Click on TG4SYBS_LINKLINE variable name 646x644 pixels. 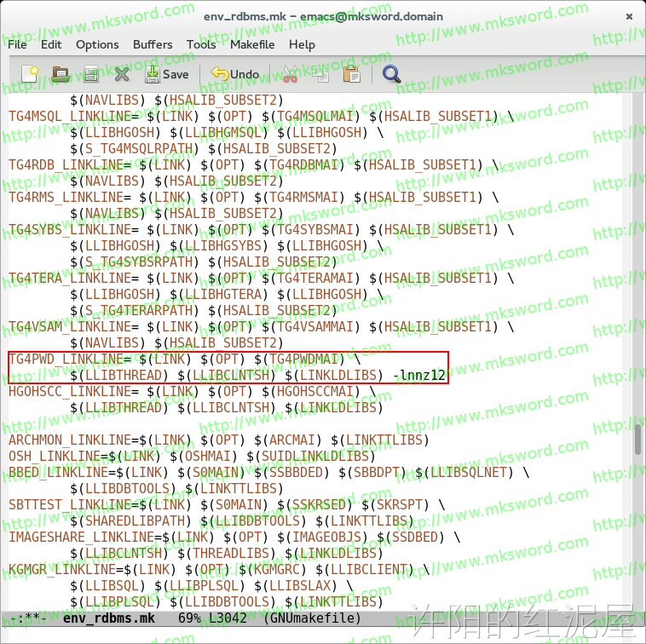[x=70, y=229]
